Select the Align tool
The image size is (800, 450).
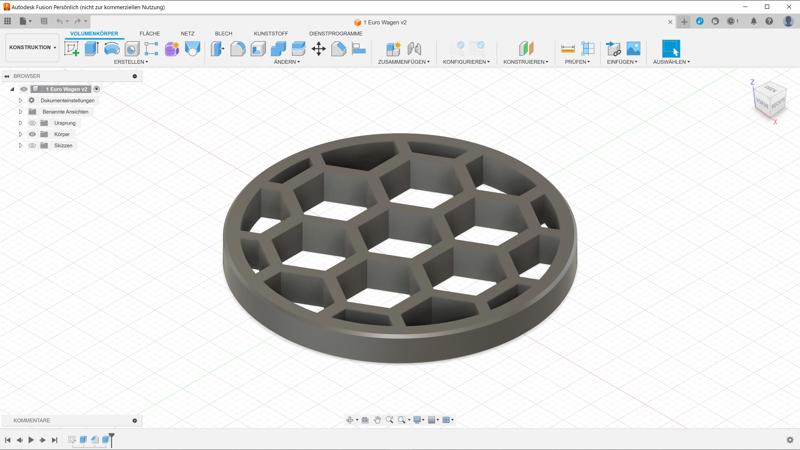click(x=359, y=48)
